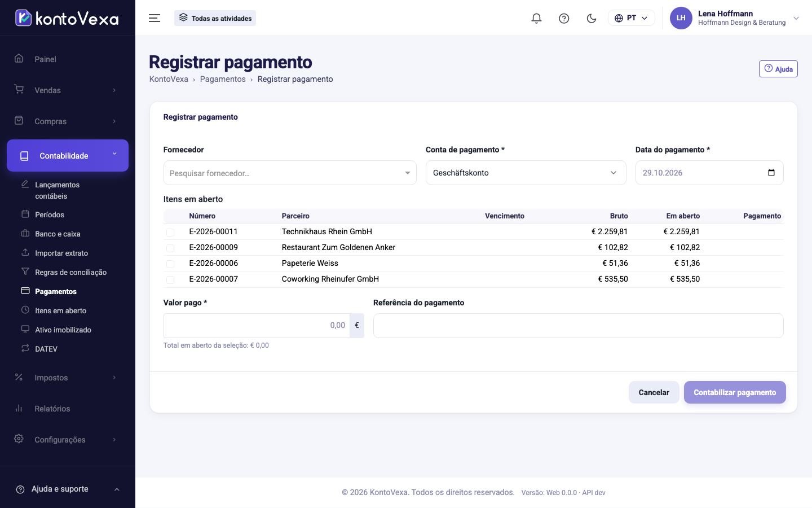Image resolution: width=812 pixels, height=508 pixels.
Task: Click the Contabilizar pagamento button
Action: tap(735, 392)
